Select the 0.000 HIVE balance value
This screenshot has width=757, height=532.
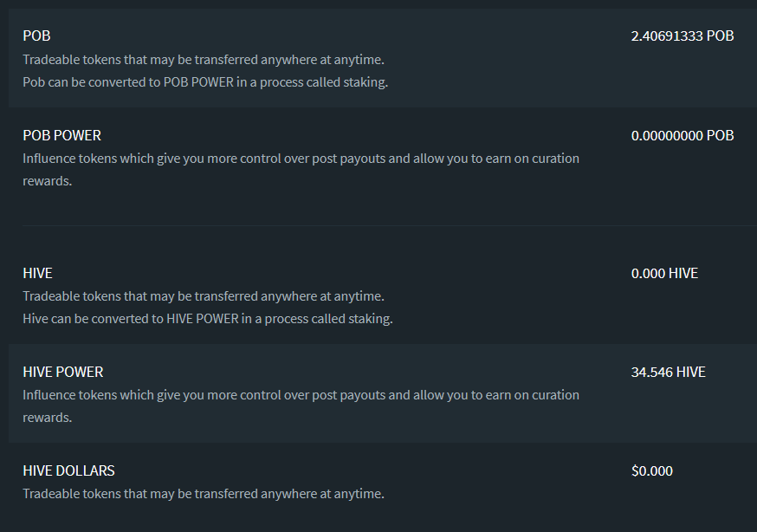coord(664,273)
